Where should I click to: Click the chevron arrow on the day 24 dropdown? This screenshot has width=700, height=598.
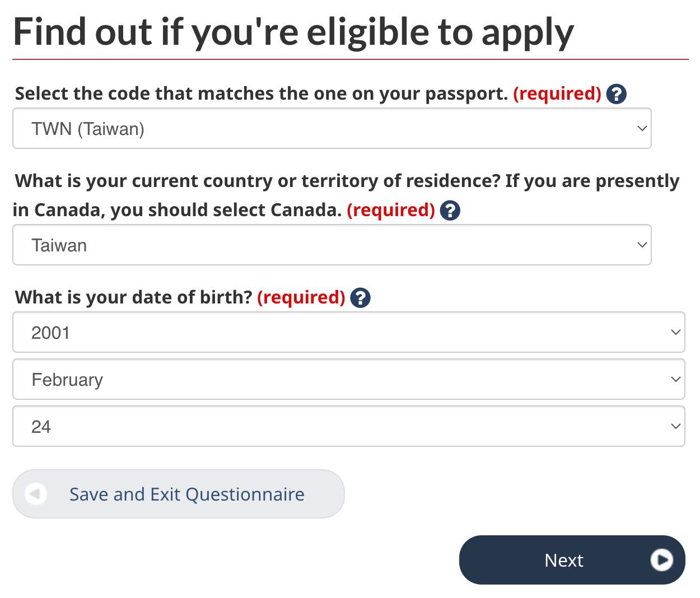coord(675,427)
